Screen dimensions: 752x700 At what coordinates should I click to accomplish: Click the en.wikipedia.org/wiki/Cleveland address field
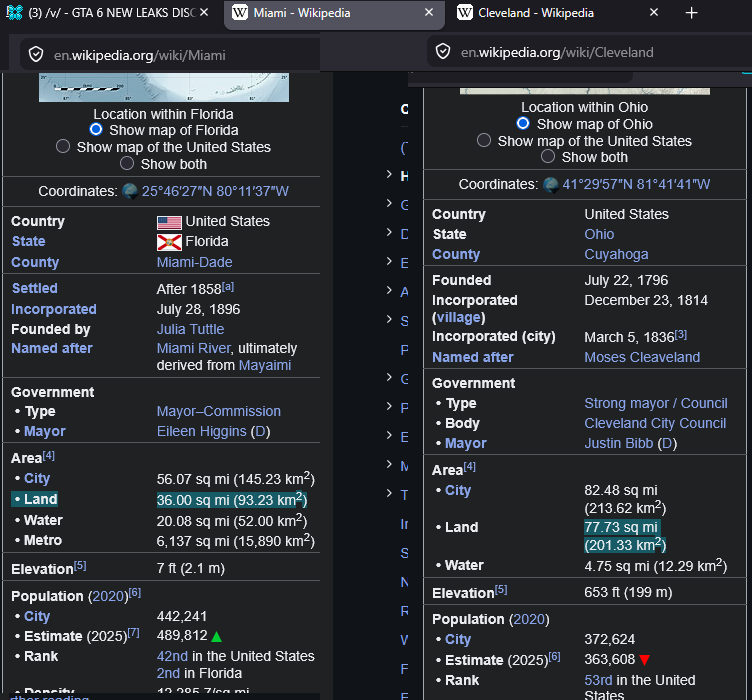pyautogui.click(x=589, y=52)
